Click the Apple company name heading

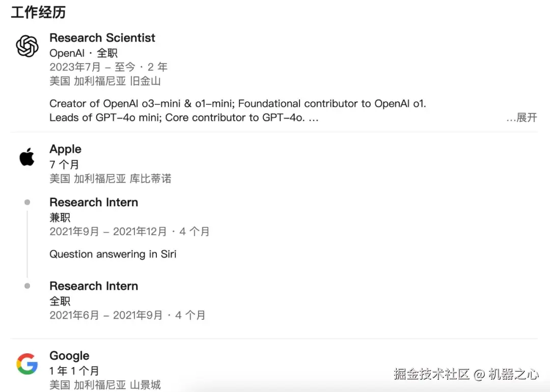tap(65, 149)
